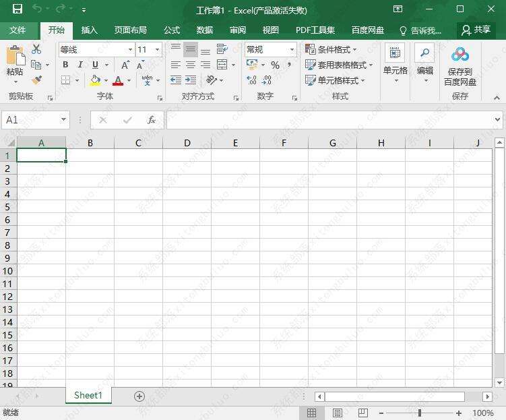Image resolution: width=506 pixels, height=420 pixels.
Task: Open 单元格样式 menu
Action: click(x=335, y=80)
